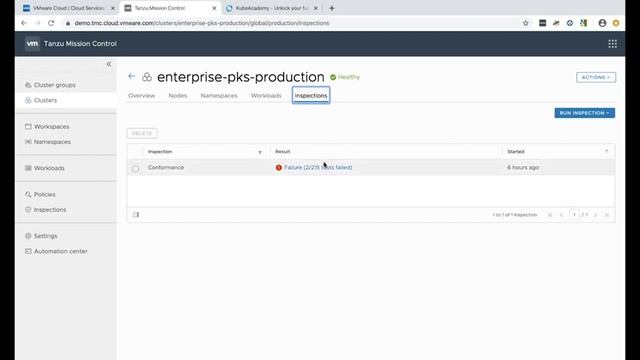This screenshot has height=360, width=640.
Task: Go back in browser history
Action: [24, 23]
